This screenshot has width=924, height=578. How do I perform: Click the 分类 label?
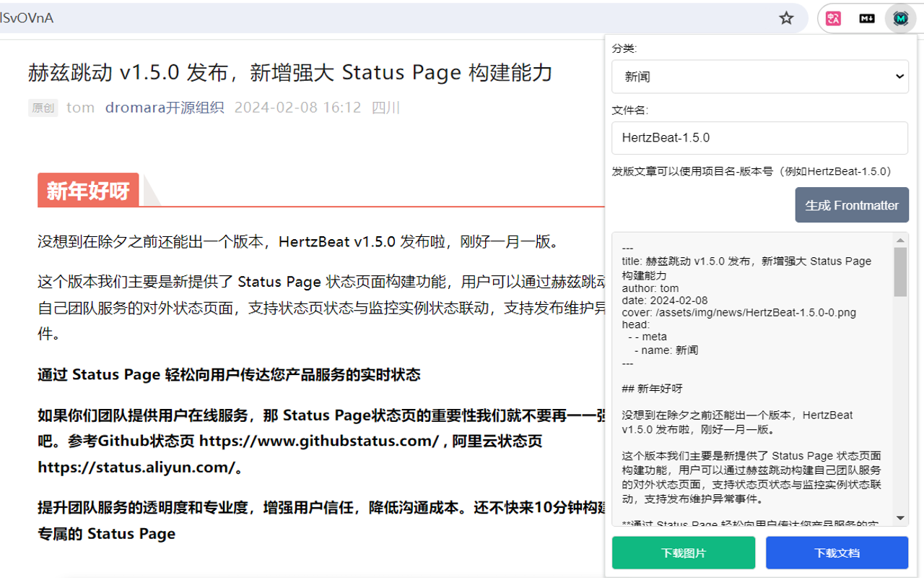[624, 48]
